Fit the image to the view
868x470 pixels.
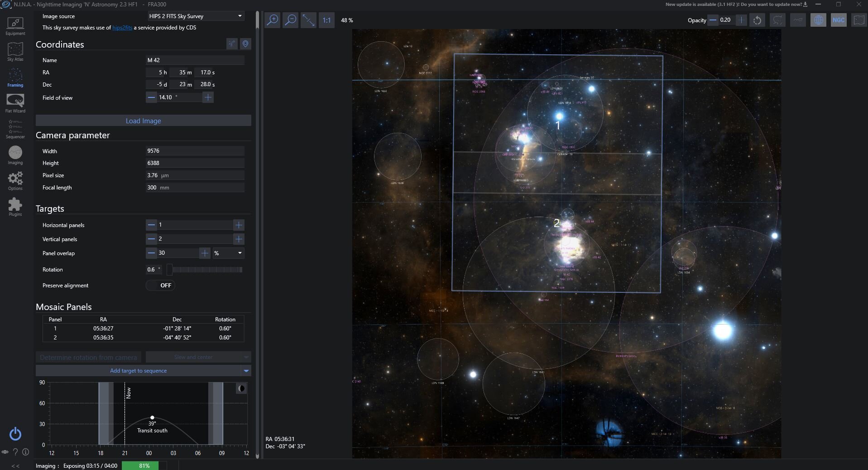click(x=308, y=20)
